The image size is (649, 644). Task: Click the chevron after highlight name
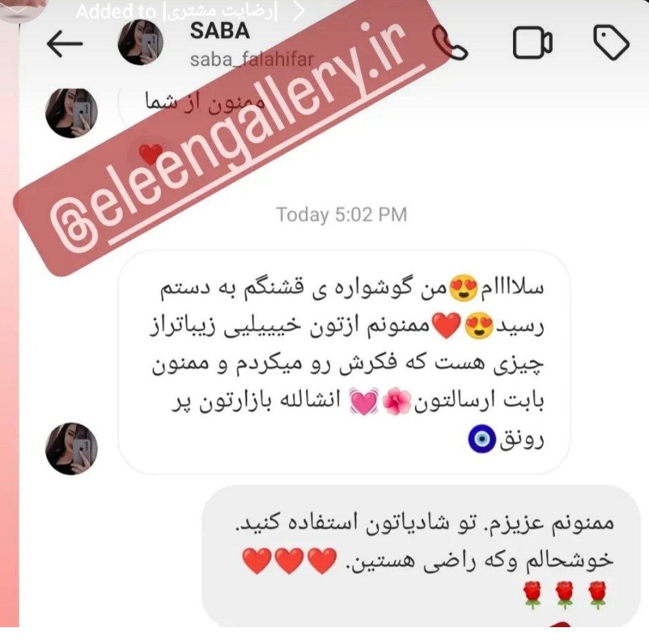tap(299, 12)
